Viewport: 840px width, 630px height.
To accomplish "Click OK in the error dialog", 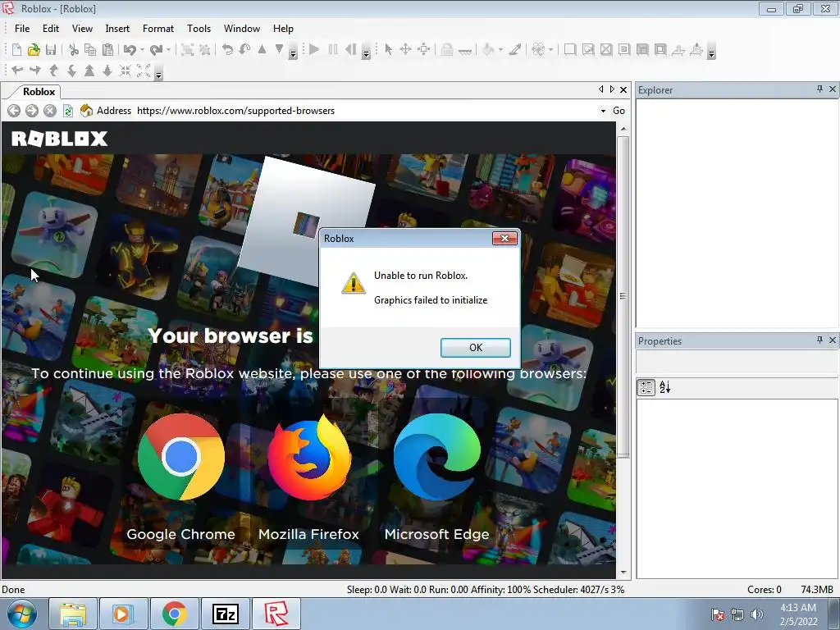I will coord(475,348).
